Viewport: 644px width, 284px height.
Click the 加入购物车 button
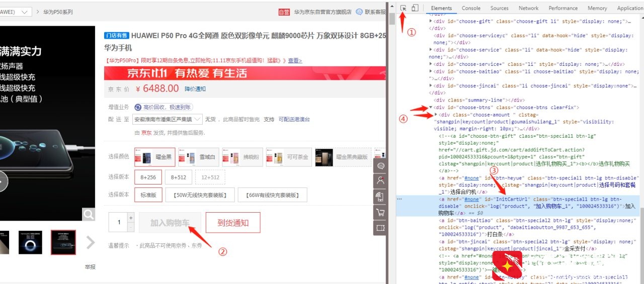coord(170,223)
